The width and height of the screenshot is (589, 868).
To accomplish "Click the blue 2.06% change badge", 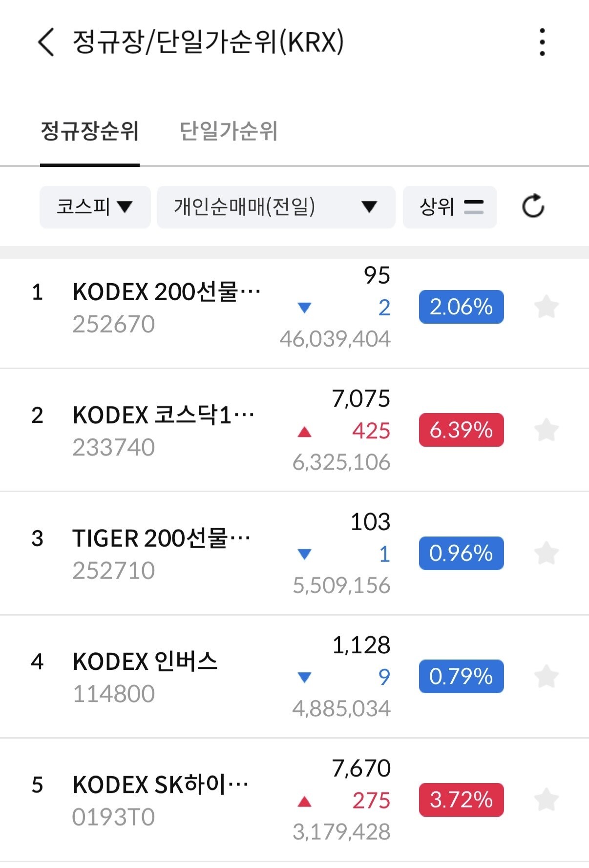I will (461, 307).
